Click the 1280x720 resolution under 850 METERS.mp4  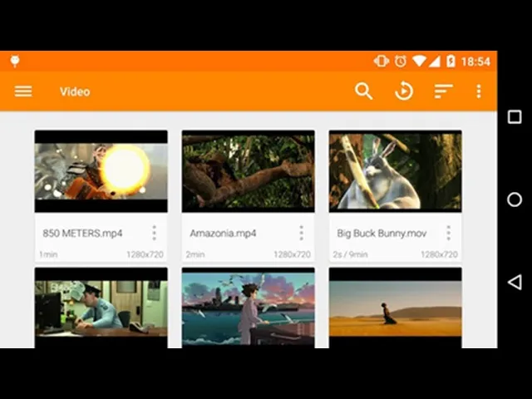pos(145,254)
